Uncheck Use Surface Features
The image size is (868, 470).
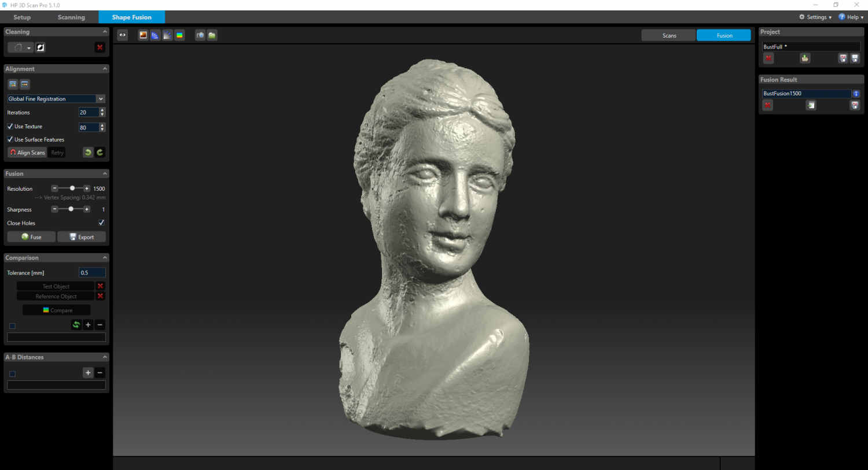(10, 139)
